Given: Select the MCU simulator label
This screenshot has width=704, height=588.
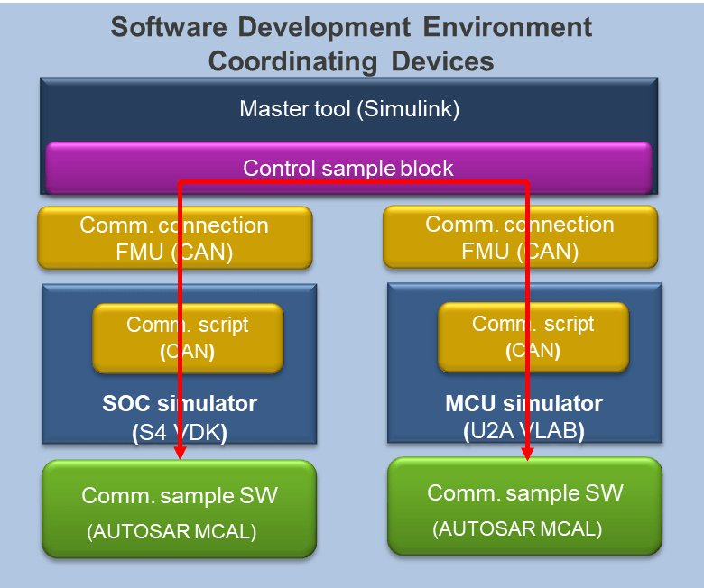Looking at the screenshot, I should click(524, 403).
